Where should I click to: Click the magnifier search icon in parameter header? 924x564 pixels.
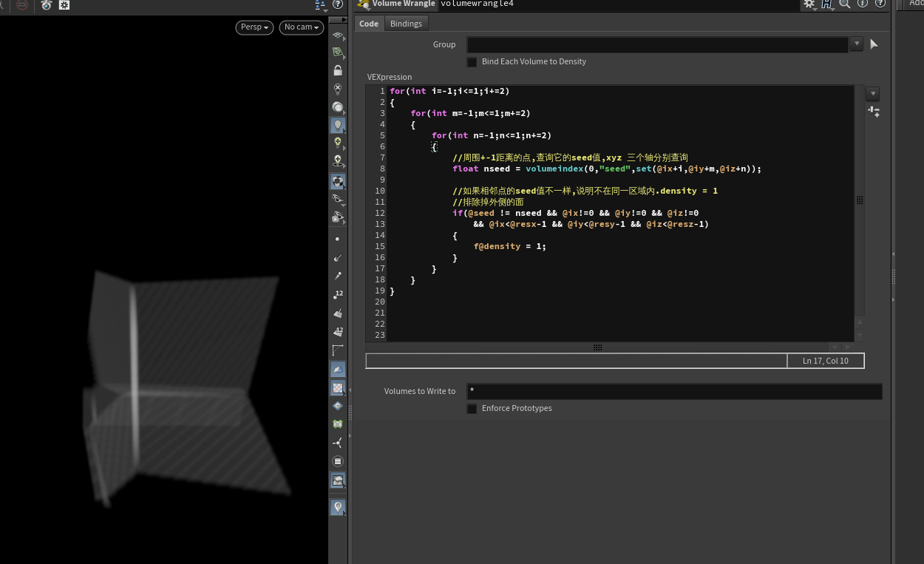pos(844,4)
